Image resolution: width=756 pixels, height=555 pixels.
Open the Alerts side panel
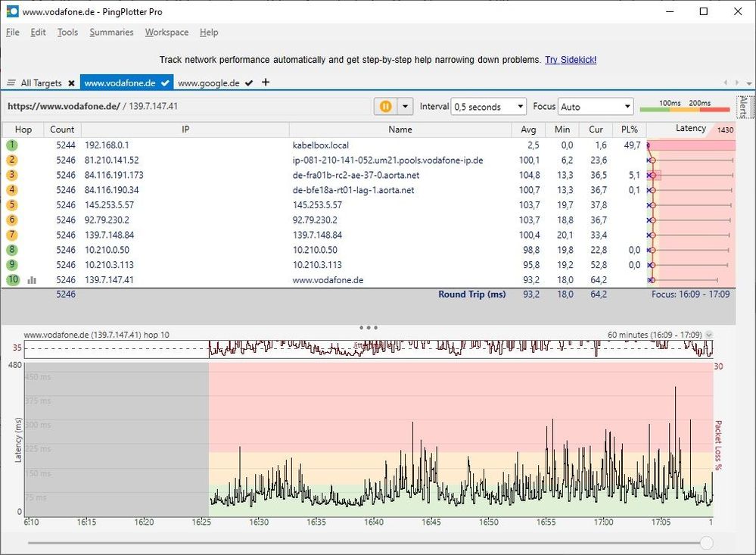[743, 107]
